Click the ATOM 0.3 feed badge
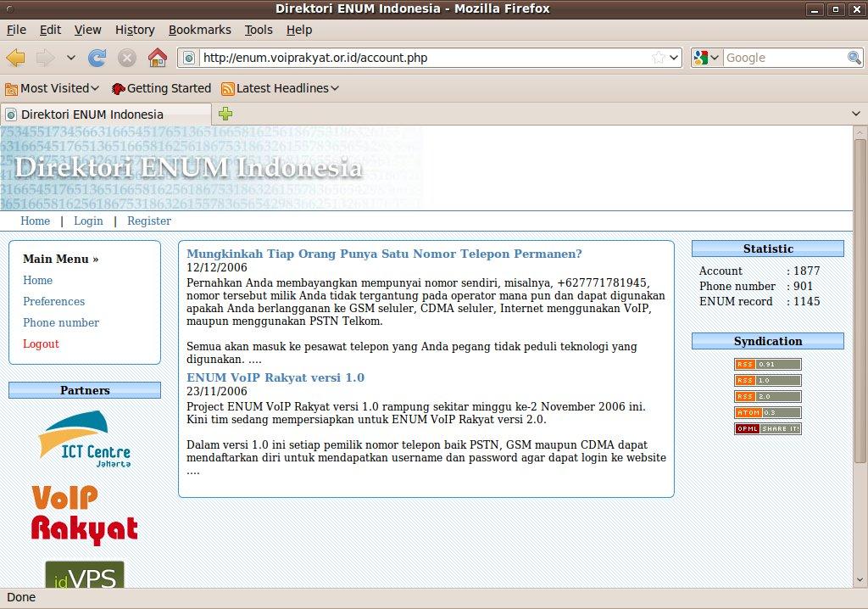This screenshot has height=609, width=868. tap(767, 413)
